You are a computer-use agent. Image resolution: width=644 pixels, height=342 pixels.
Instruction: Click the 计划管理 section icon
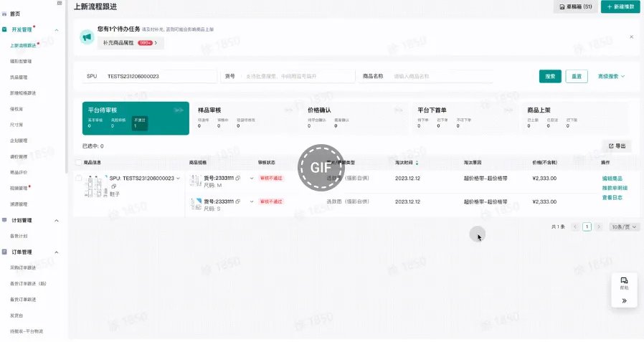pos(4,220)
